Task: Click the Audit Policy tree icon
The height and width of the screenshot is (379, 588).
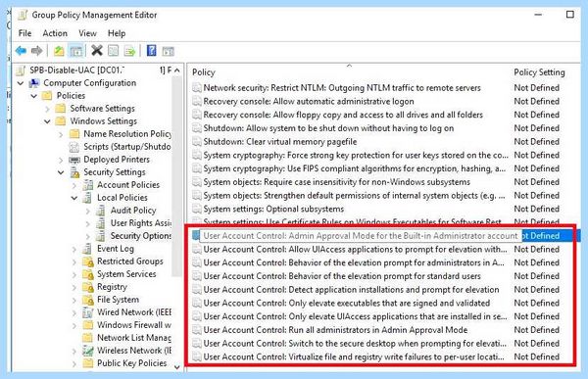Action: tap(101, 211)
